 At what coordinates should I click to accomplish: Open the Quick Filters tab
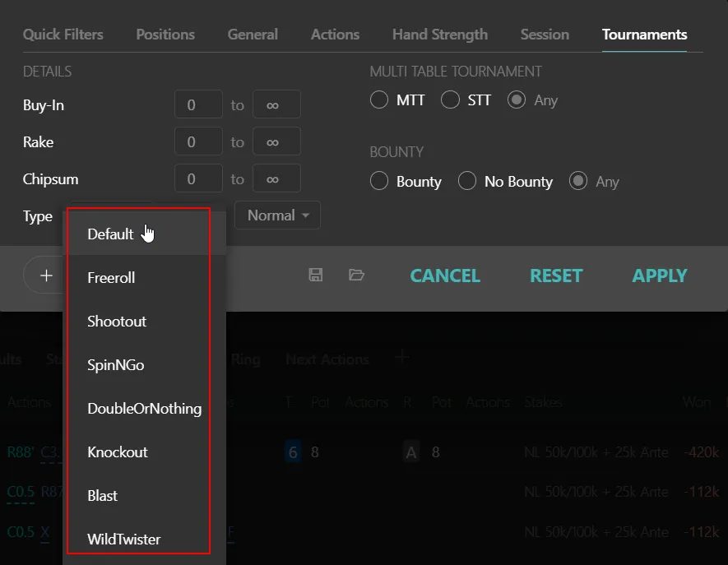coord(63,35)
